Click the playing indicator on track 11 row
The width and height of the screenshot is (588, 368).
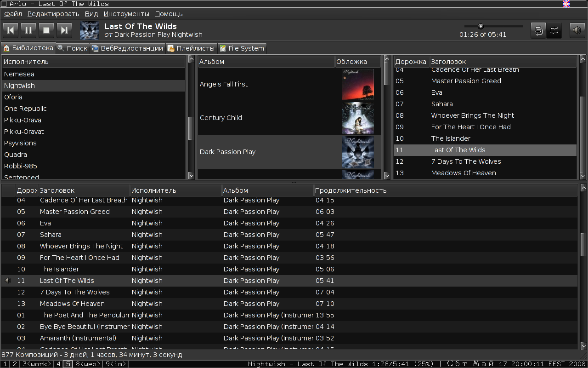tap(8, 280)
